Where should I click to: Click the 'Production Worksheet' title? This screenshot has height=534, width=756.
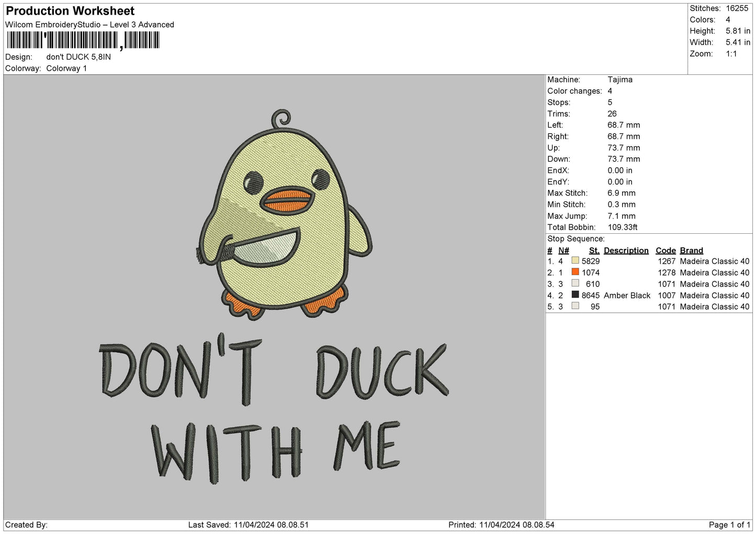click(x=70, y=11)
